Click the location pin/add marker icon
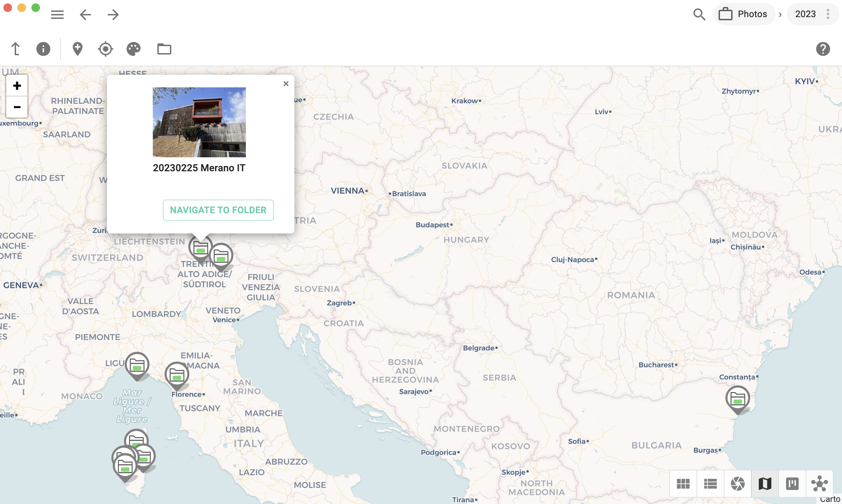This screenshot has height=504, width=842. point(77,49)
